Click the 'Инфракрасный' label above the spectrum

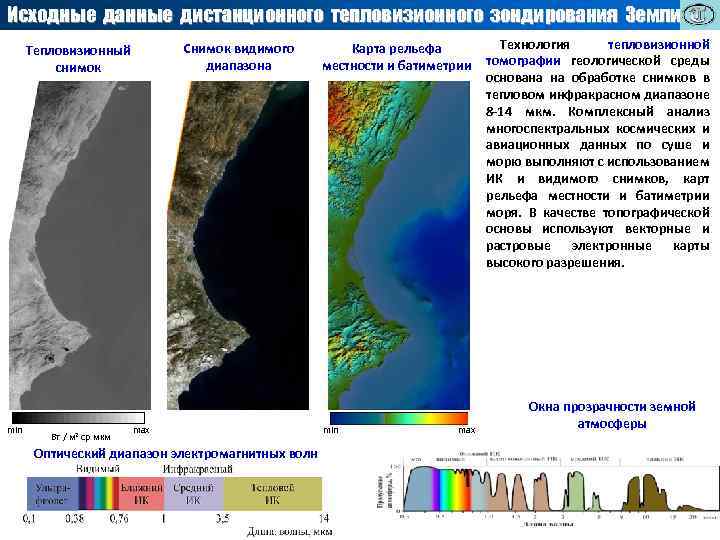pos(197,469)
